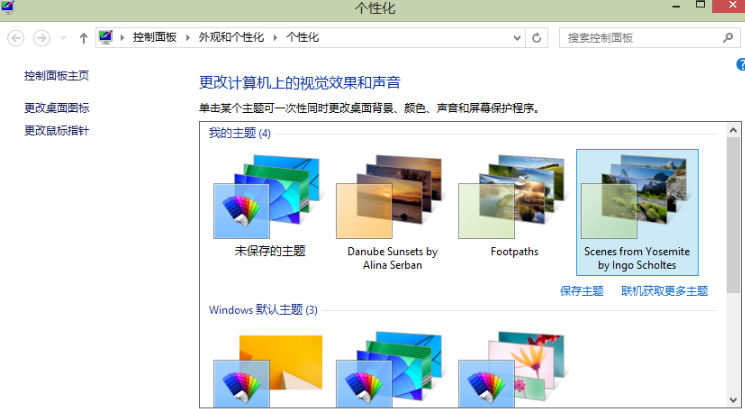This screenshot has width=745, height=409.
Task: Click the 保存主题 link
Action: click(581, 291)
